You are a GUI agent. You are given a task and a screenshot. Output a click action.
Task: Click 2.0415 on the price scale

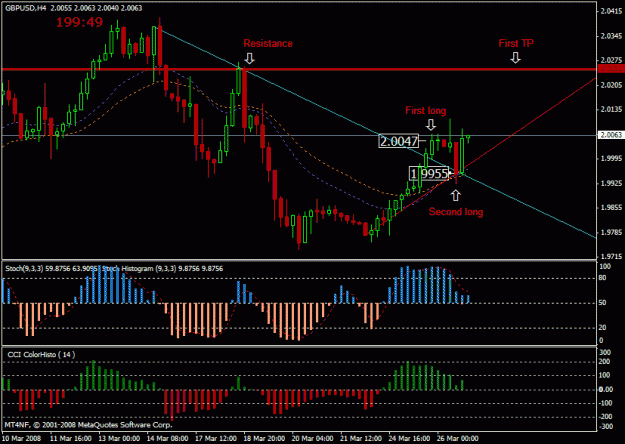(x=611, y=11)
